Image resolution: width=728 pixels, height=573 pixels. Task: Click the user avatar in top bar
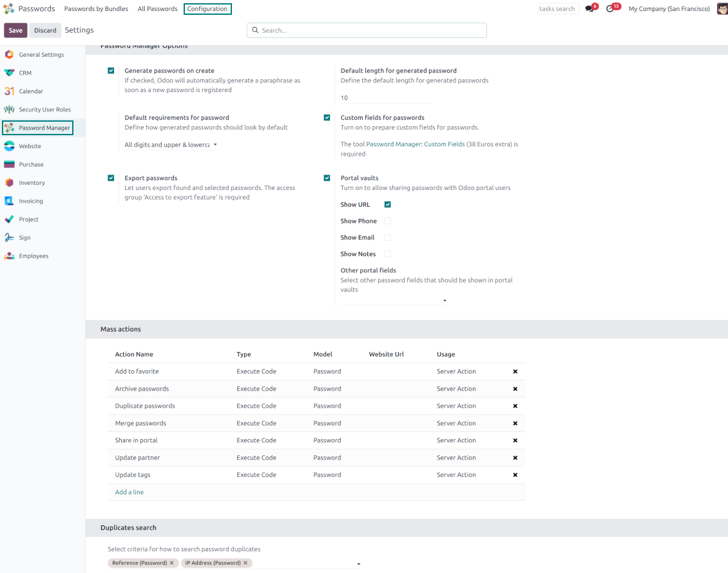(x=722, y=9)
